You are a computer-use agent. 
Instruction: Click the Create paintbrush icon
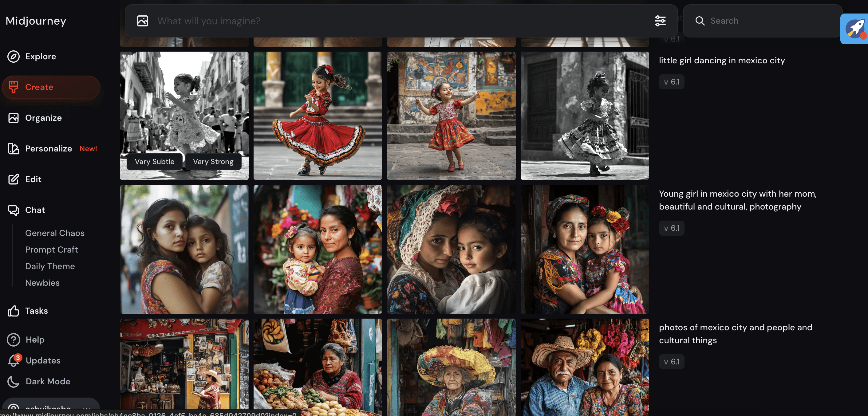pyautogui.click(x=14, y=87)
